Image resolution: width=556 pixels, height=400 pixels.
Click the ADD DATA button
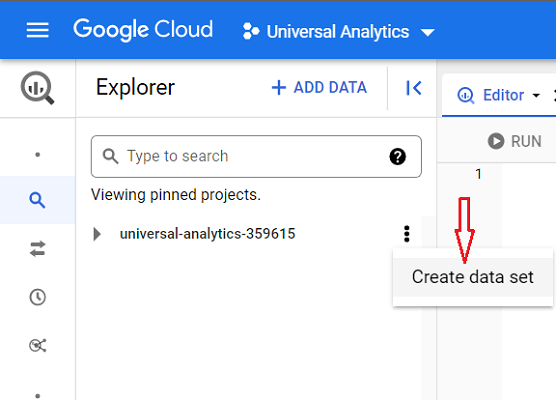click(x=319, y=88)
